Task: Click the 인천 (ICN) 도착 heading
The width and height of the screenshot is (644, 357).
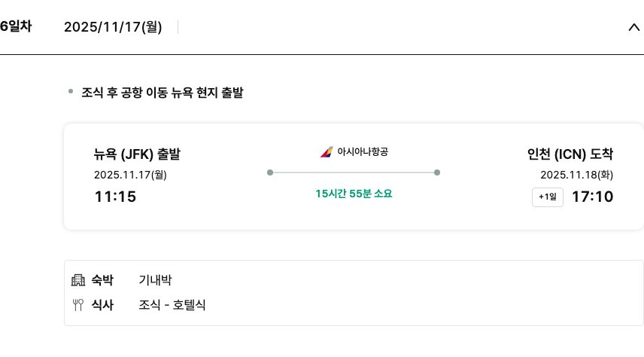Action: pos(570,154)
